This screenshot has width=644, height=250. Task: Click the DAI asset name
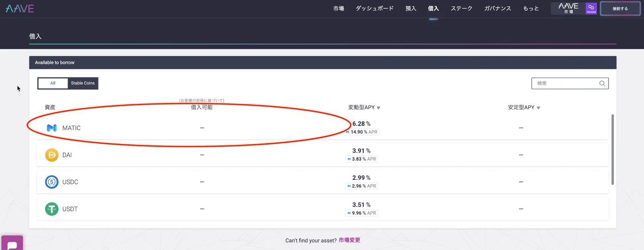[67, 155]
